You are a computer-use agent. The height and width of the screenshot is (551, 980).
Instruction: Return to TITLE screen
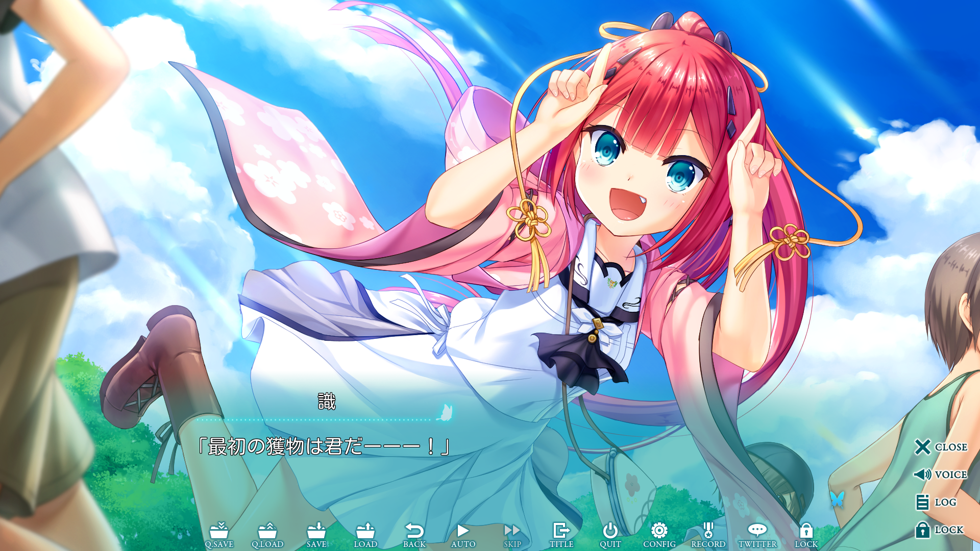561,535
